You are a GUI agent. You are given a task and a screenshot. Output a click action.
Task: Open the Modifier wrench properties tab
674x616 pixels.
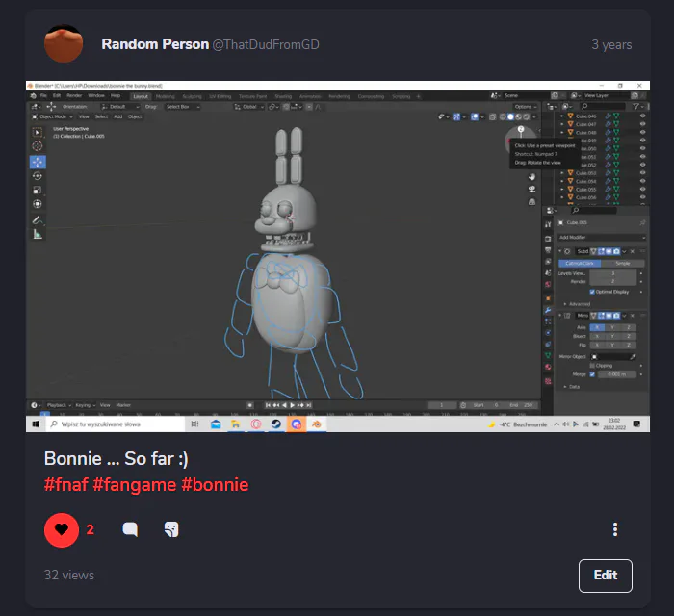[x=548, y=310]
